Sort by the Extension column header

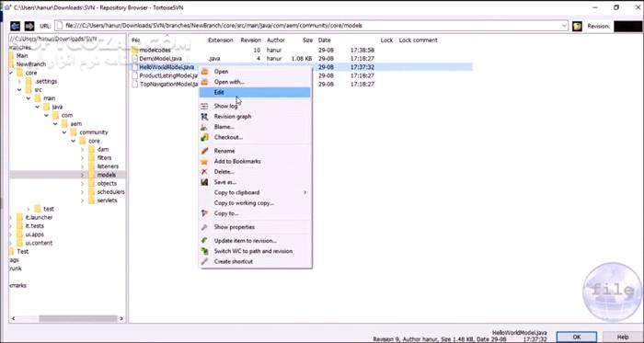[x=221, y=40]
